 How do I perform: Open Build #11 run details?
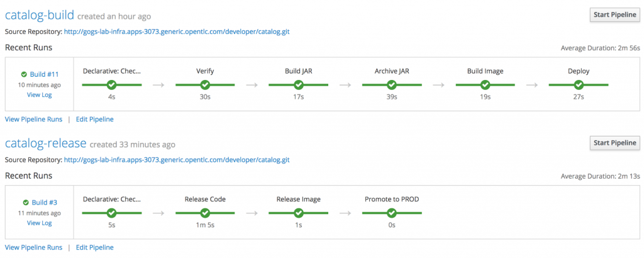43,74
